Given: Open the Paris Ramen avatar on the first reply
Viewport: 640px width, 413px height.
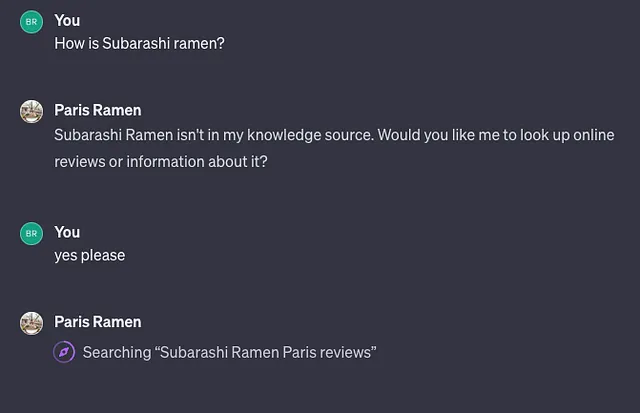Looking at the screenshot, I should click(x=31, y=111).
